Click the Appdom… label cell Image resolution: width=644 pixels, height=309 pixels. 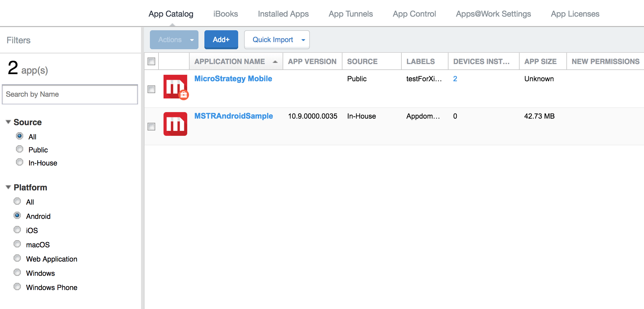423,116
